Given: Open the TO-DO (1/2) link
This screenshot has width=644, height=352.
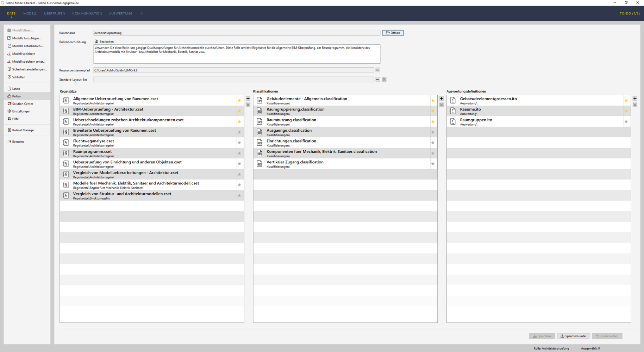Looking at the screenshot, I should 630,13.
